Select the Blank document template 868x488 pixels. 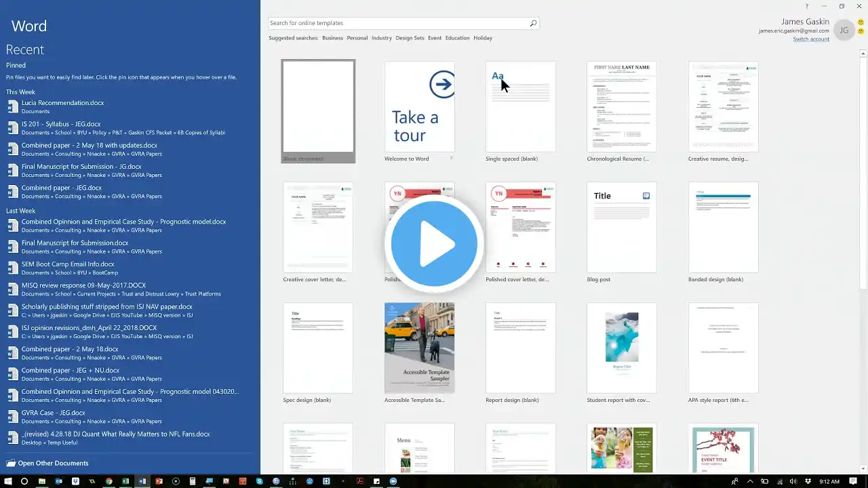[x=318, y=106]
